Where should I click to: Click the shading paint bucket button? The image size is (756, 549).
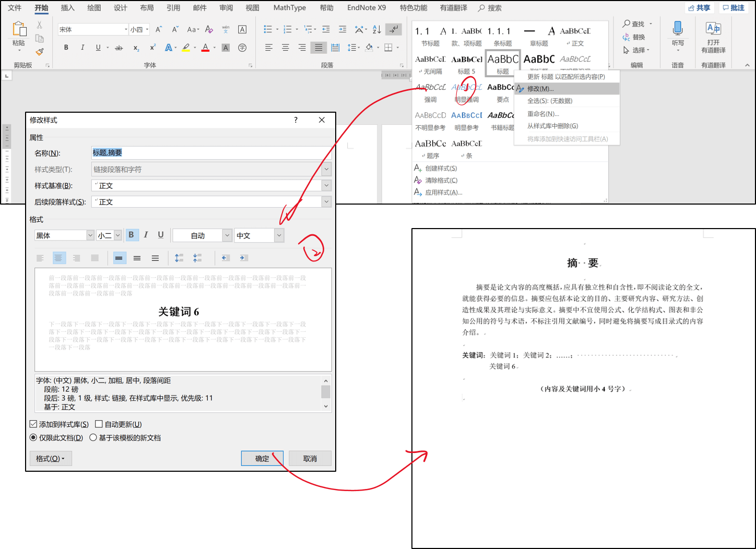[369, 47]
